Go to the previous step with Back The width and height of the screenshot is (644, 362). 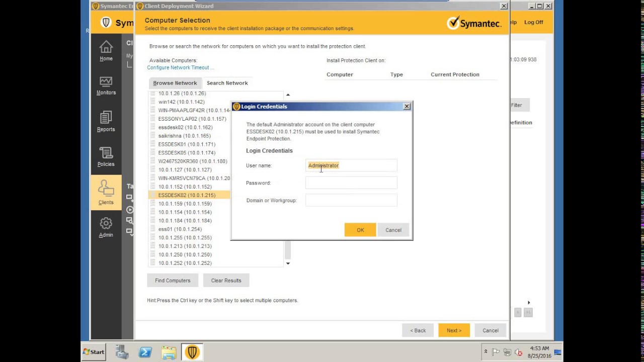tap(418, 330)
